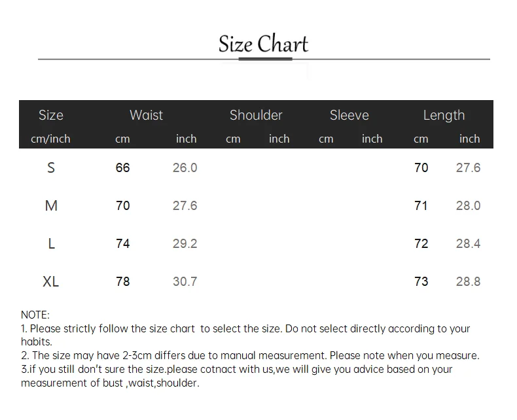The image size is (517, 420).
Task: Click waist inch value 29.2
Action: 185,243
